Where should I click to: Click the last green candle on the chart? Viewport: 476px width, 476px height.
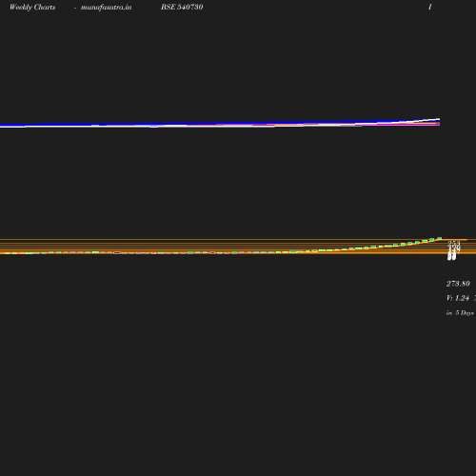[440, 238]
